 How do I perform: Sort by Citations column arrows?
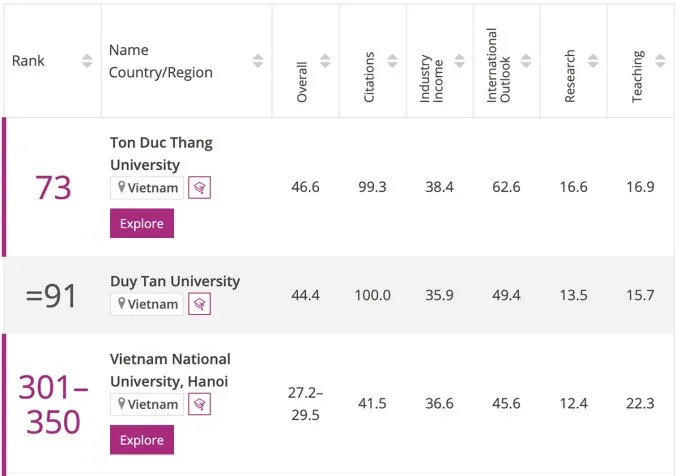click(x=393, y=61)
